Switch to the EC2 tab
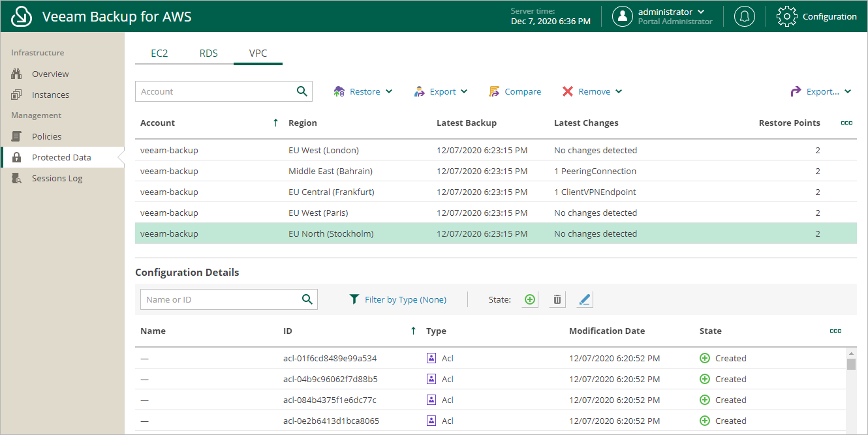Screen dimensions: 868x435 click(x=159, y=53)
